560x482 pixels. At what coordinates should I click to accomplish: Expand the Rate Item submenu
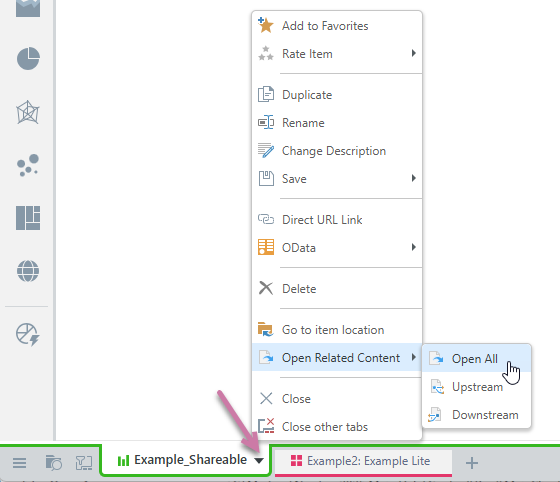click(x=414, y=54)
